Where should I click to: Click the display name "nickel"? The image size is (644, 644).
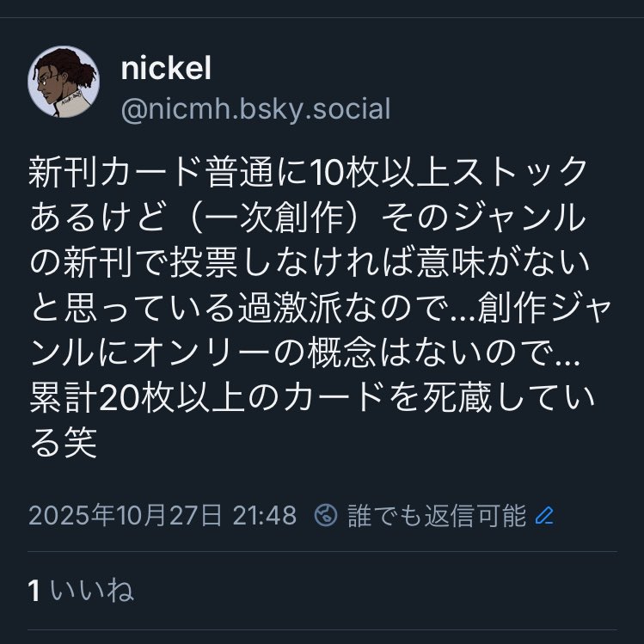coord(166,70)
